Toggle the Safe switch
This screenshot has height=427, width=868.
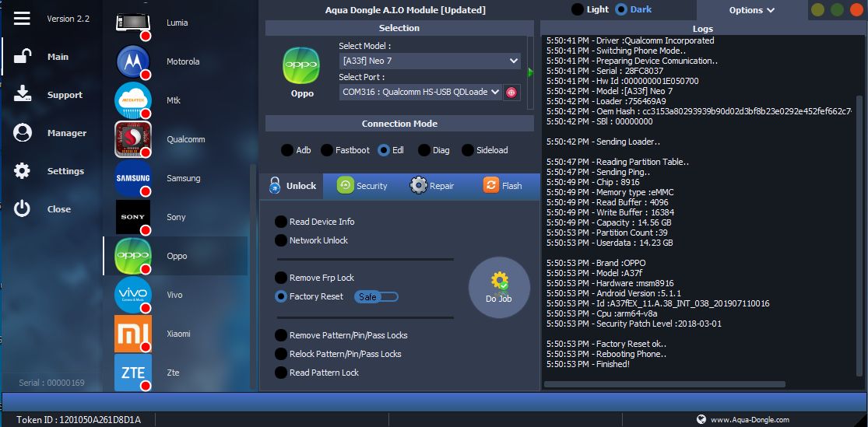377,297
